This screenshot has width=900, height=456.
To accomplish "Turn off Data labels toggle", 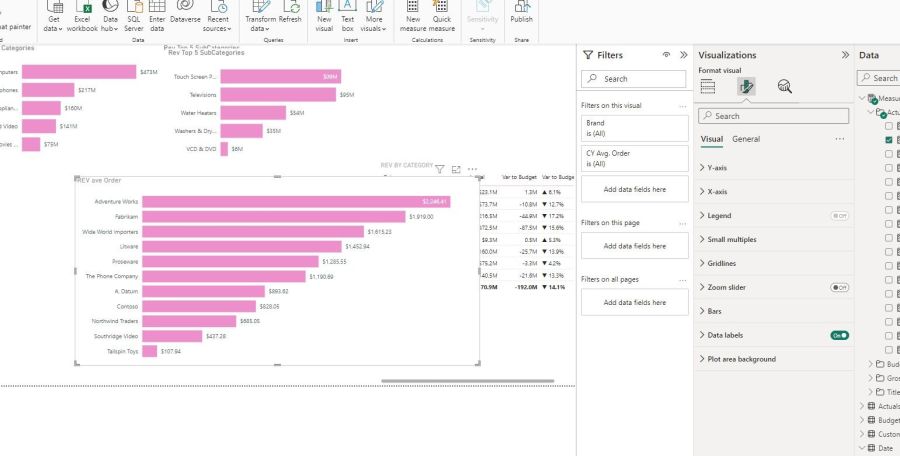I will click(839, 335).
